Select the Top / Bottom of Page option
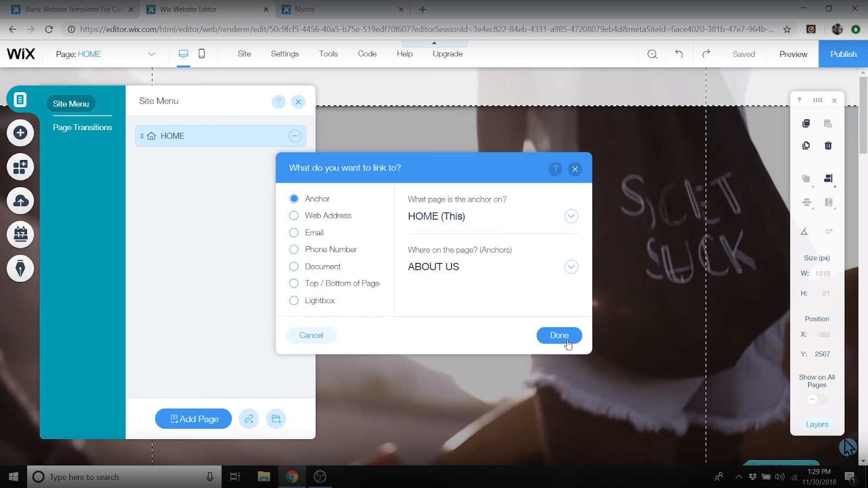 [x=294, y=284]
